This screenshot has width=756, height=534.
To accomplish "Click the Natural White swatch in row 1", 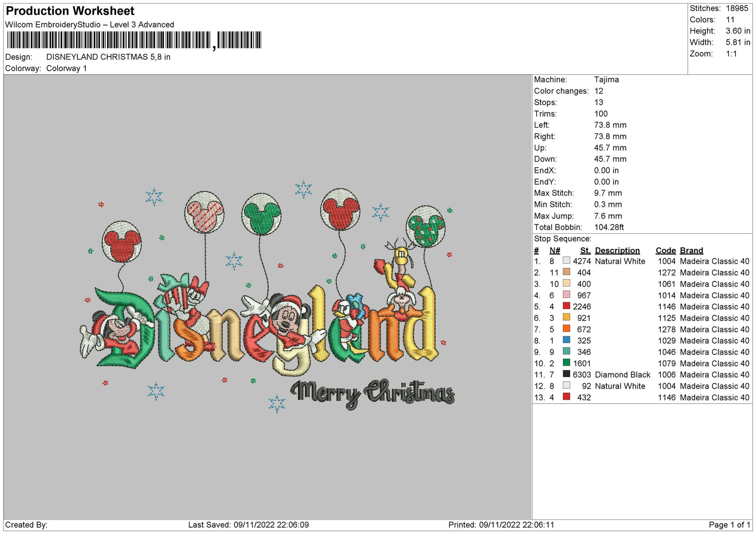I will point(566,260).
